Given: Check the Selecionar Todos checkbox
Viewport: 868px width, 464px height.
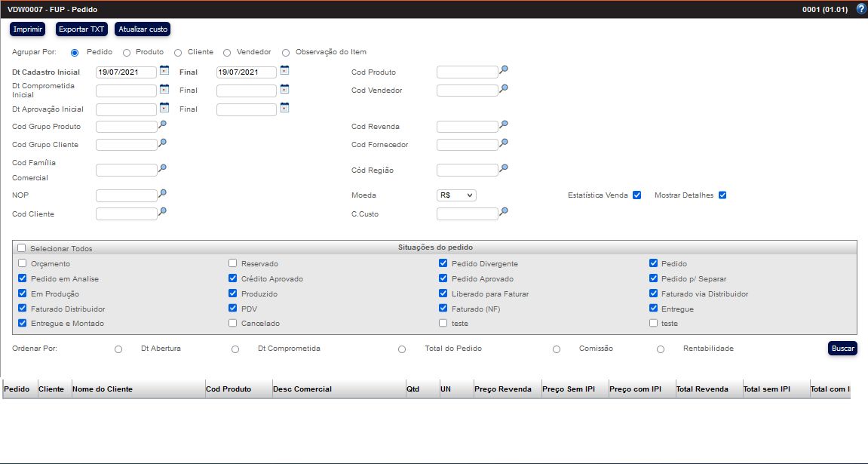Looking at the screenshot, I should click(x=22, y=248).
